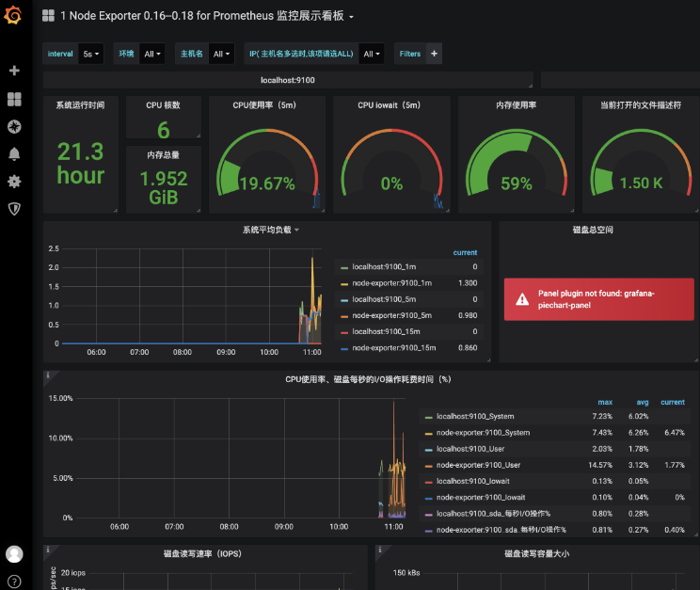Toggle localhost:9100_1m legend series
The width and height of the screenshot is (700, 590).
click(384, 266)
